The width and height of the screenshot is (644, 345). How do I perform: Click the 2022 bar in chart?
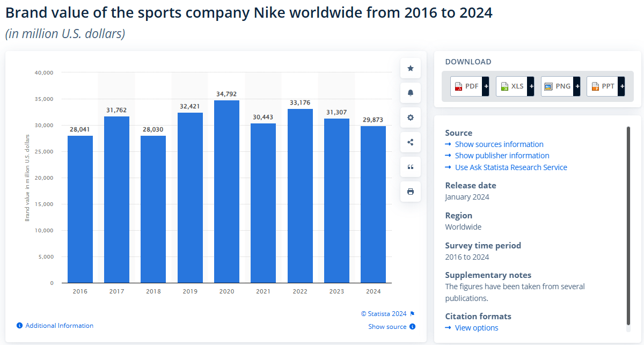click(300, 196)
